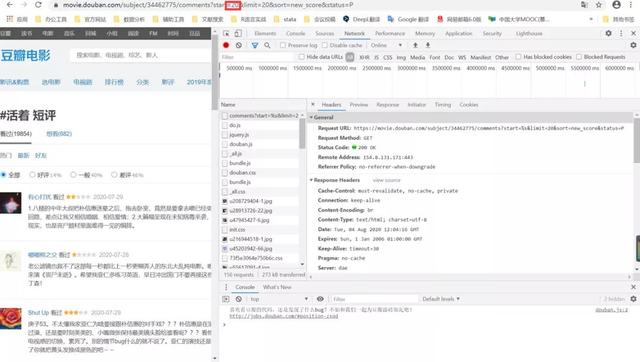Viewport: 640px width, 362px height.
Task: Clear network log icon
Action: [x=239, y=45]
